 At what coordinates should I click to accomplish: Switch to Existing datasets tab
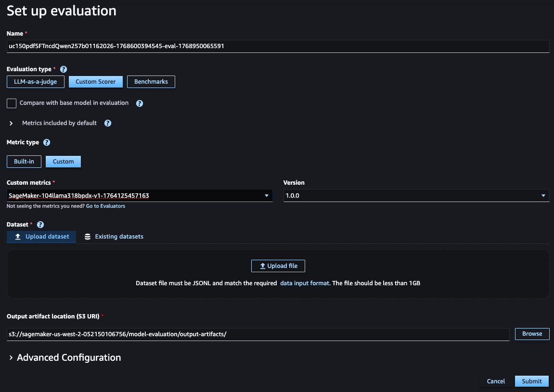pyautogui.click(x=114, y=237)
